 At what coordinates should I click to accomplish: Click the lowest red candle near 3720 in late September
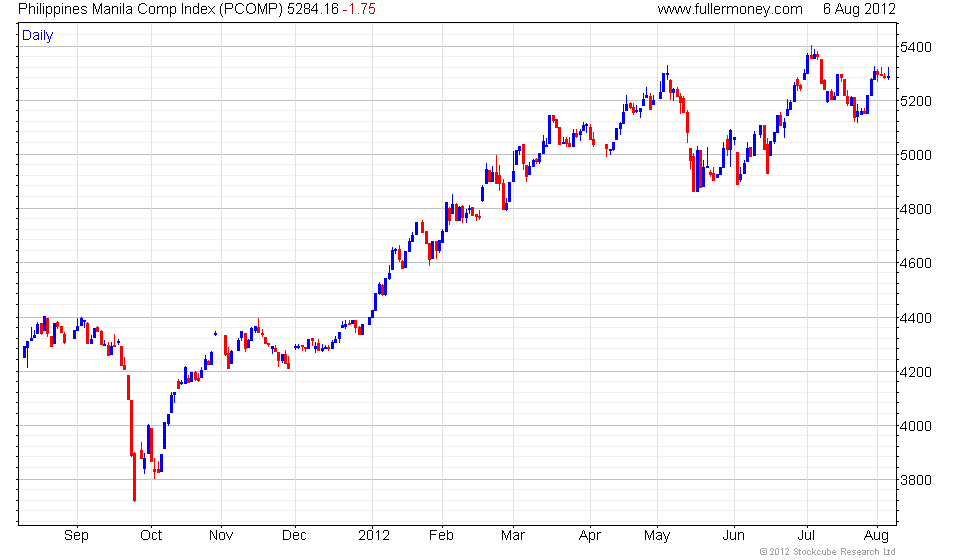pos(134,477)
